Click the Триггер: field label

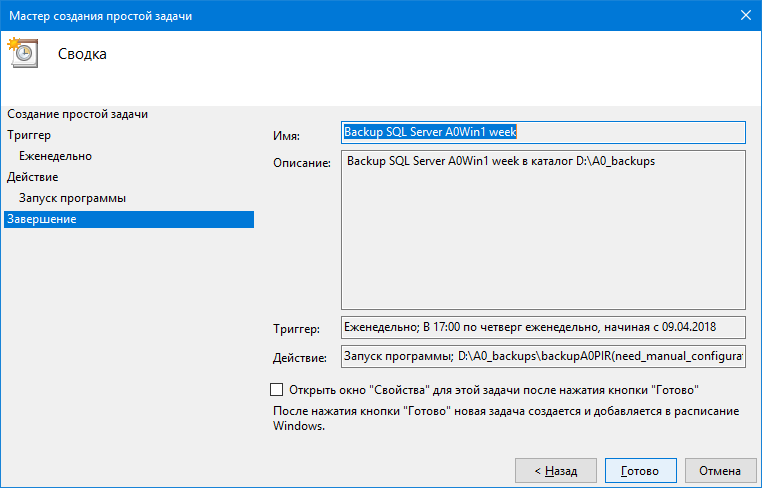[x=296, y=329]
